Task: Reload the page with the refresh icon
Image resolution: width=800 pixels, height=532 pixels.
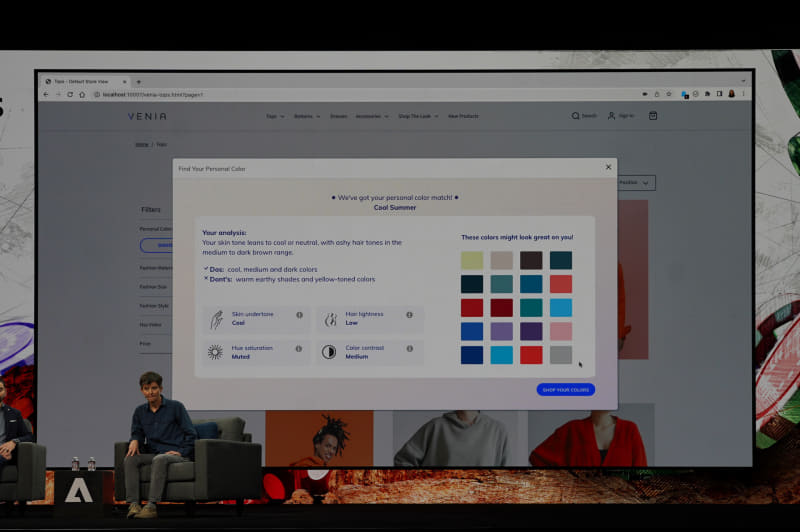Action: (70, 94)
